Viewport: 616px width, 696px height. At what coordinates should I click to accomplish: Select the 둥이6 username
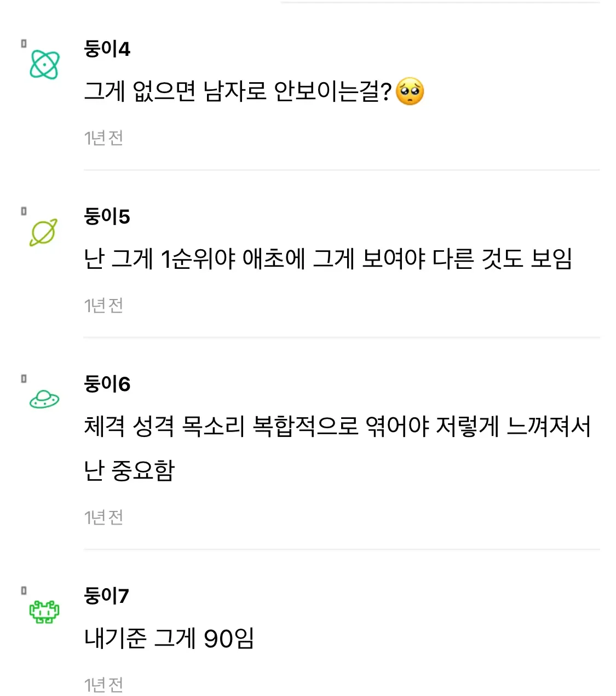point(107,384)
